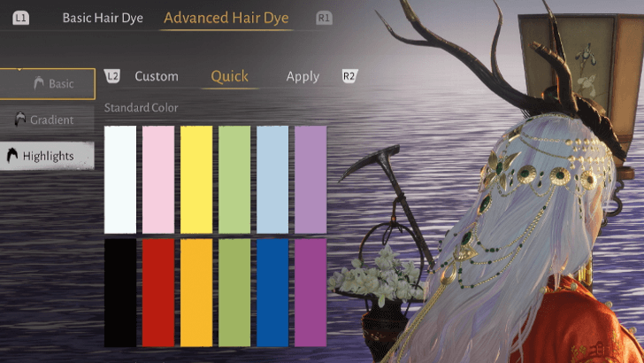
Task: Choose the Basic dye style
Action: pyautogui.click(x=48, y=84)
